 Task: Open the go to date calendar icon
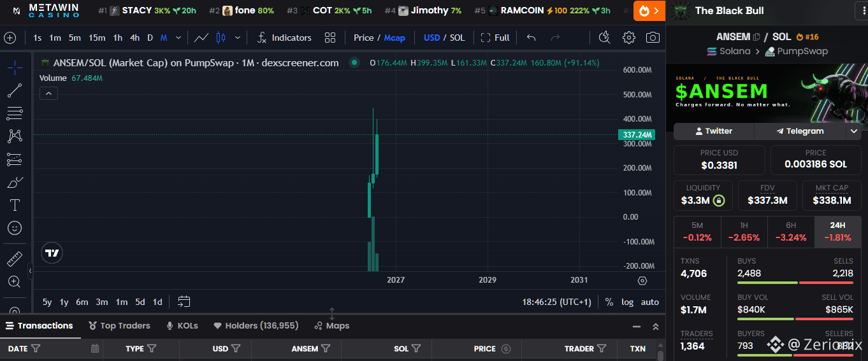tap(184, 302)
